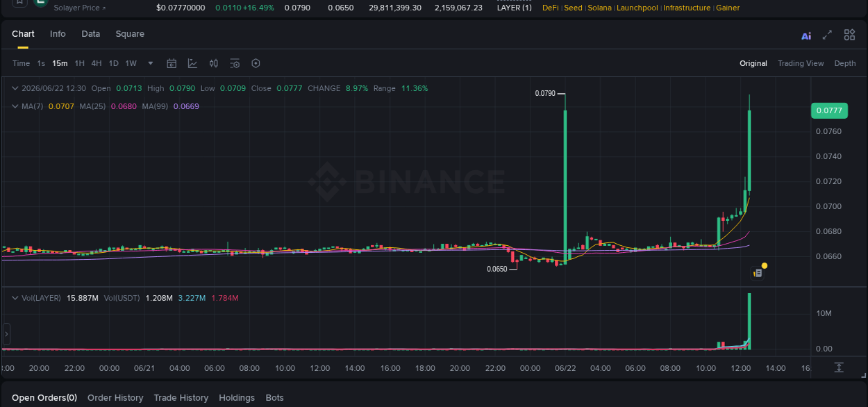Click the MA(99) indicator label
This screenshot has height=407, width=868.
coord(155,106)
